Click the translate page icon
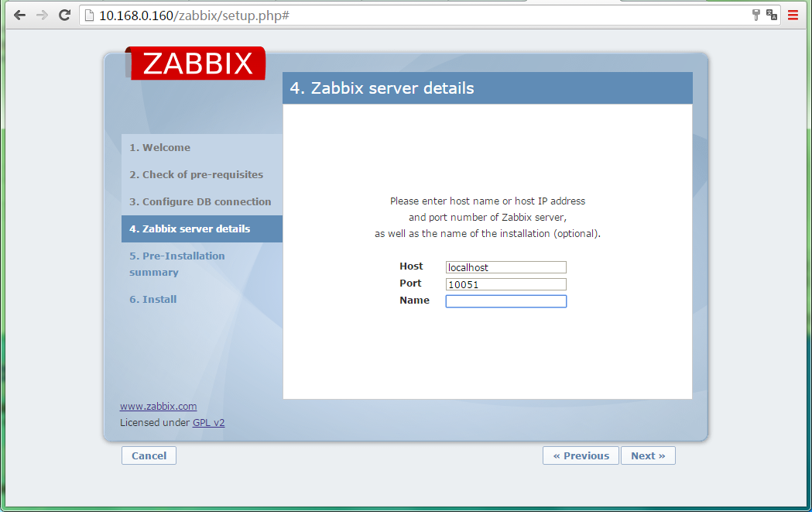 [772, 15]
